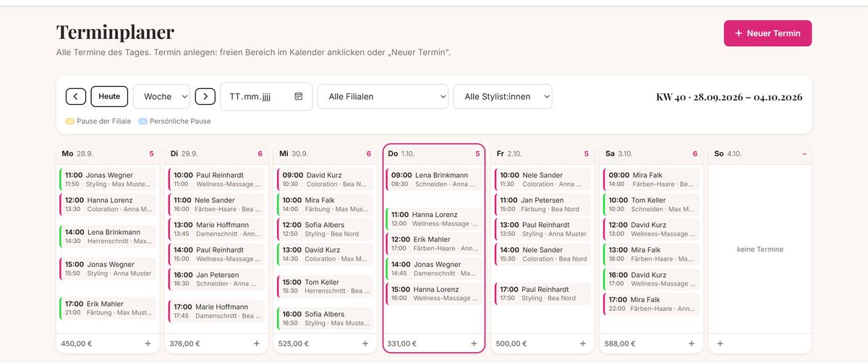This screenshot has width=868, height=363.
Task: Open Tuesday 13:00 Marie Hoffmann appointment
Action: 216,229
